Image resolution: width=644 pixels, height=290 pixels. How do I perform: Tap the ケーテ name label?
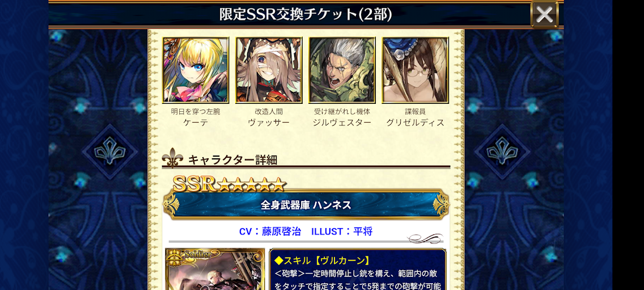196,123
